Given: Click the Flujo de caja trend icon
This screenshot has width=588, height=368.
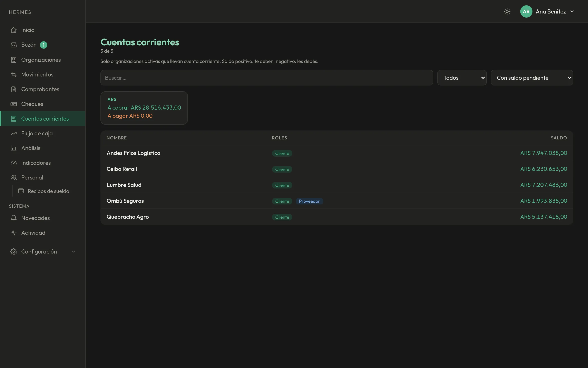Looking at the screenshot, I should (x=14, y=133).
